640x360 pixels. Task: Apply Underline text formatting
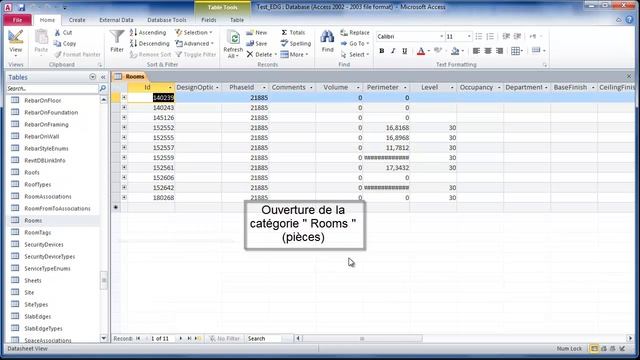[404, 51]
